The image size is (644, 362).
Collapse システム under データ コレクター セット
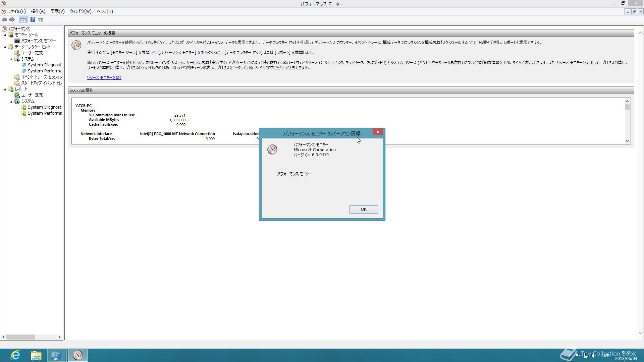[11, 59]
